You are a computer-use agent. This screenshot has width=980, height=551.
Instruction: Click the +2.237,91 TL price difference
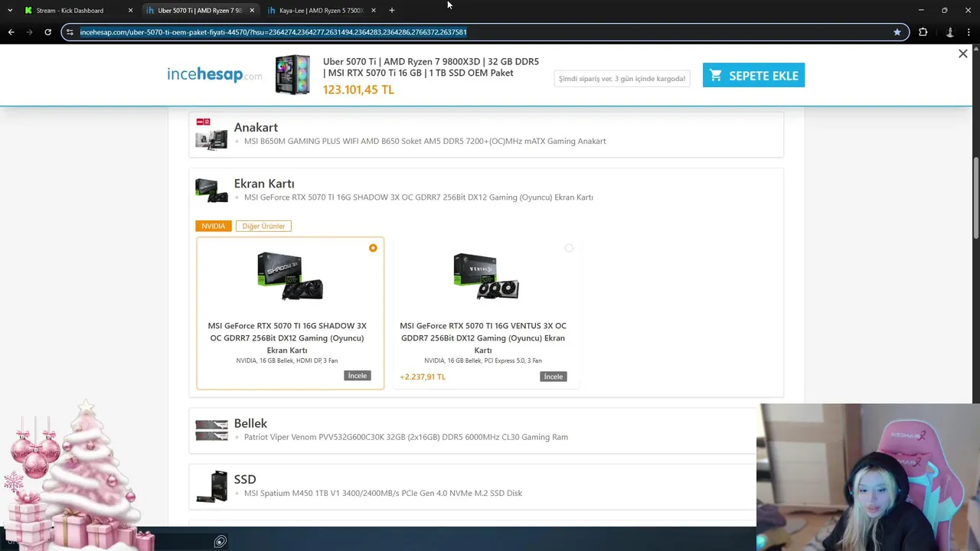point(423,377)
